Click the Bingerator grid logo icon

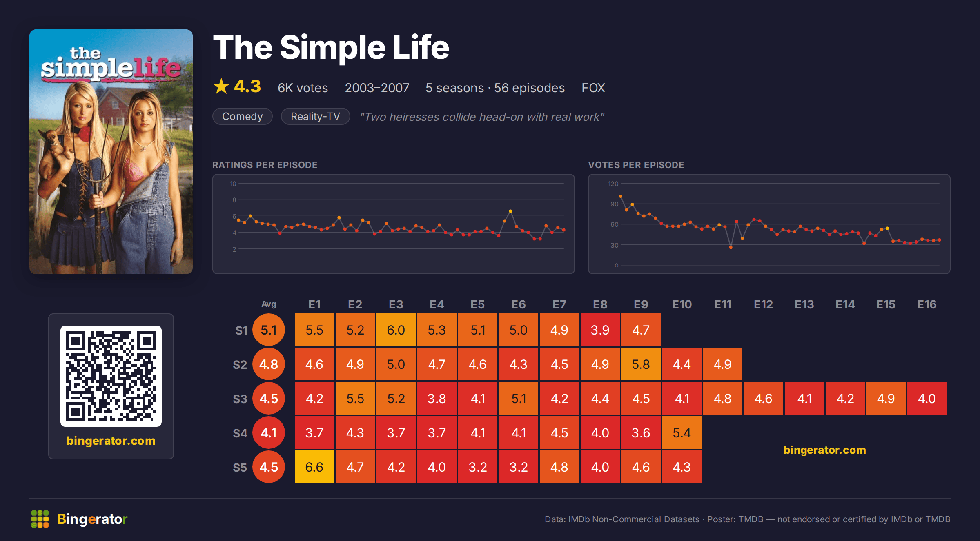pos(40,519)
